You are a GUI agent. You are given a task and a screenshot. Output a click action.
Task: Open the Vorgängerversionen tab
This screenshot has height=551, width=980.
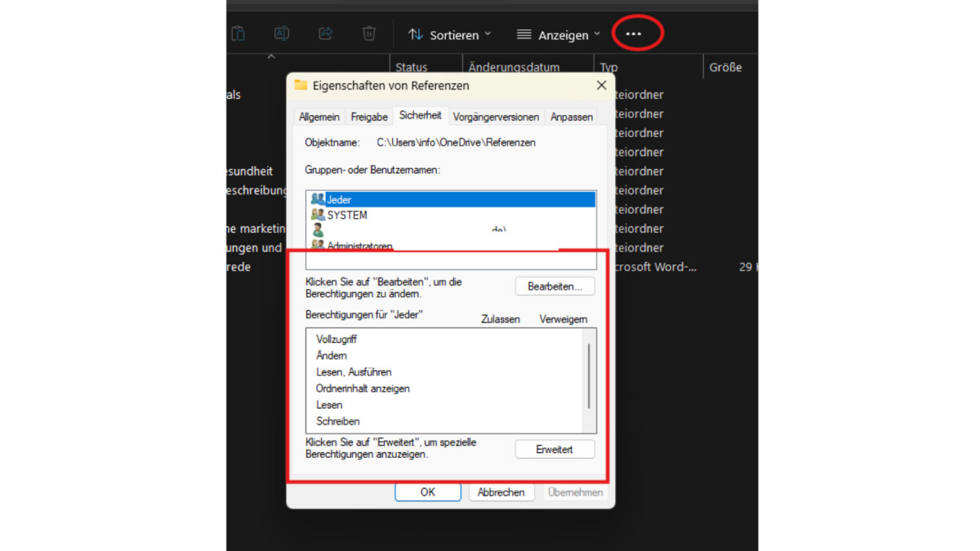[496, 116]
